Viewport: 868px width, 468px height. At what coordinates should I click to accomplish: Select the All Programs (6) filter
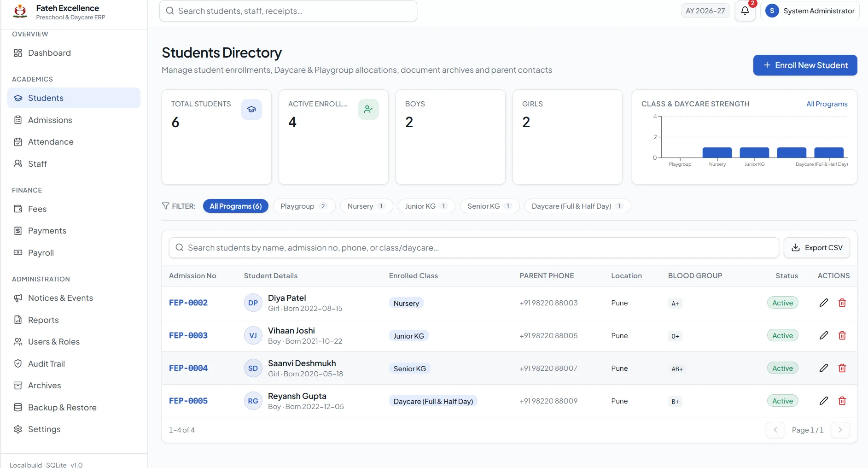[236, 206]
